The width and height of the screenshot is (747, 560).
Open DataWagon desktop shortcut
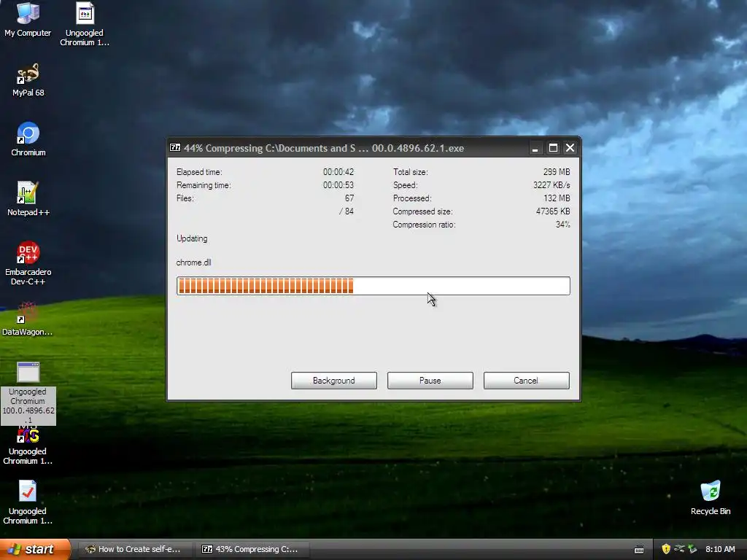click(28, 319)
